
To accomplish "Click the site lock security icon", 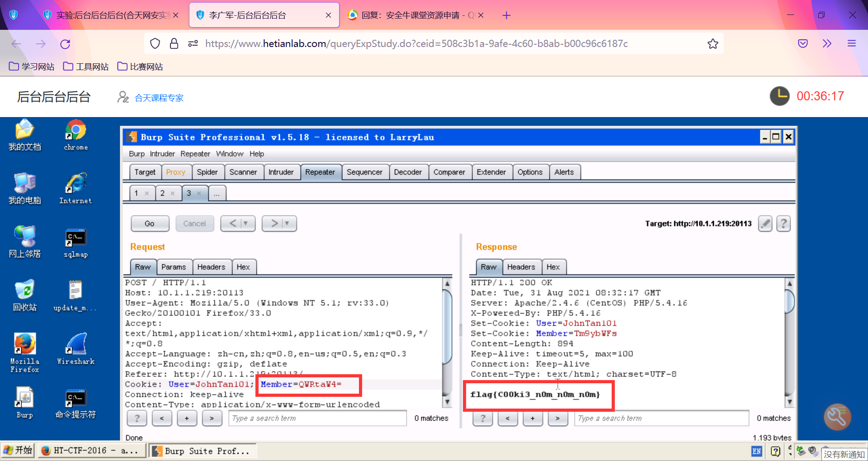I will point(174,44).
